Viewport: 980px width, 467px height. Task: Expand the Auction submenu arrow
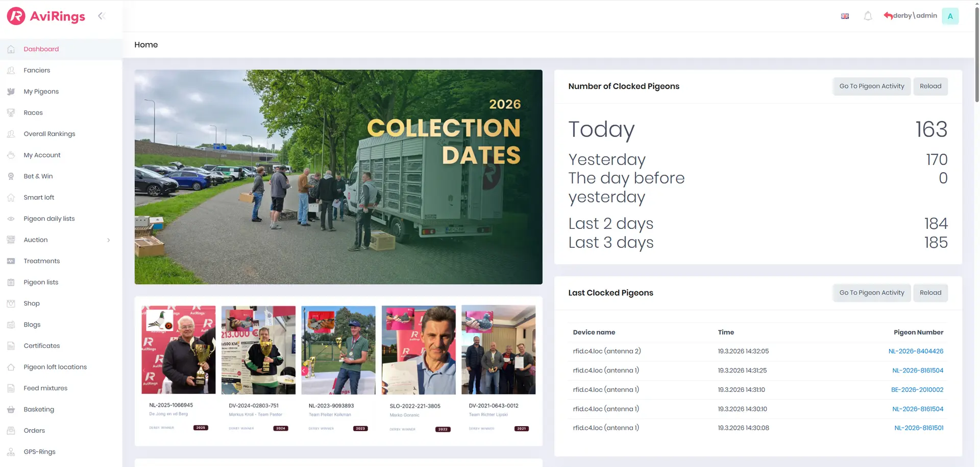(108, 240)
